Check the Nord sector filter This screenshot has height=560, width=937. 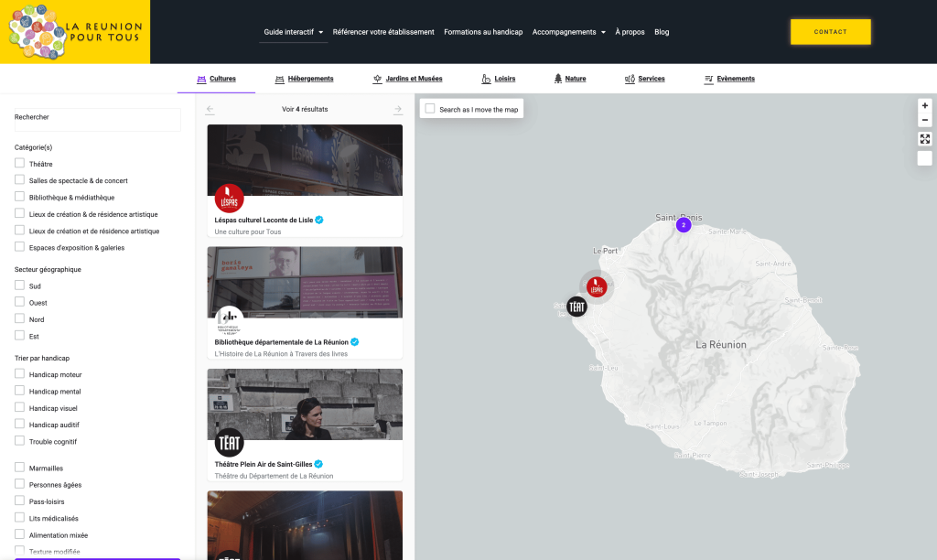[x=20, y=319]
